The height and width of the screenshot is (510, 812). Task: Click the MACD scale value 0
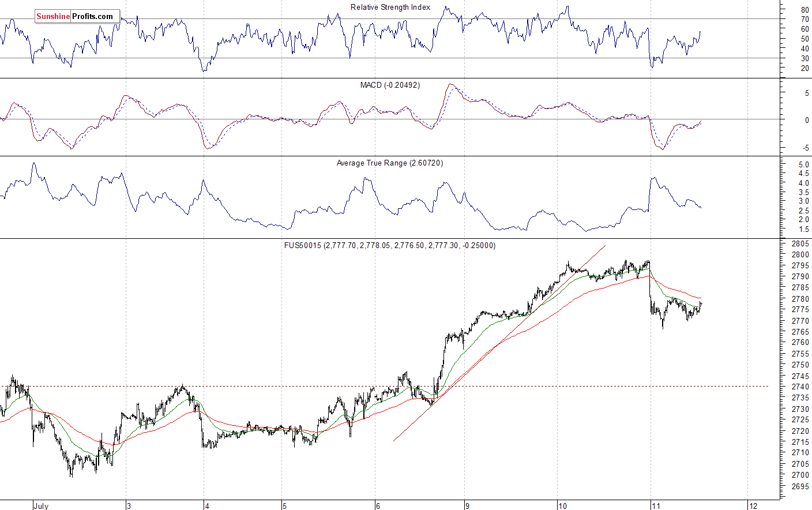807,121
